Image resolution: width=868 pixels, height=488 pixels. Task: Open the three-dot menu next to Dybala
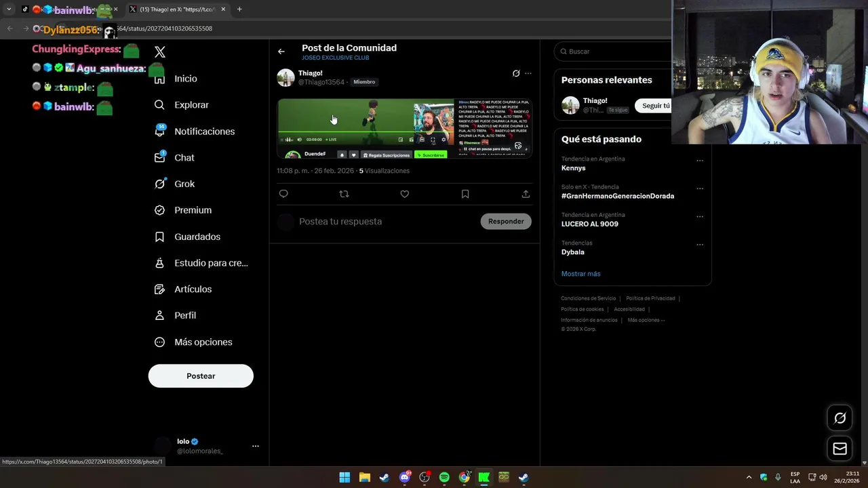[x=700, y=245]
